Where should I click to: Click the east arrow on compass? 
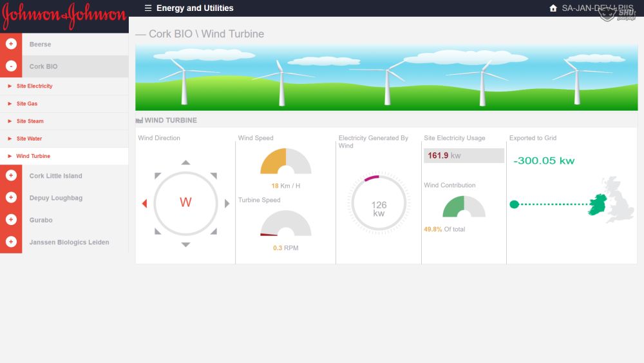(x=227, y=204)
